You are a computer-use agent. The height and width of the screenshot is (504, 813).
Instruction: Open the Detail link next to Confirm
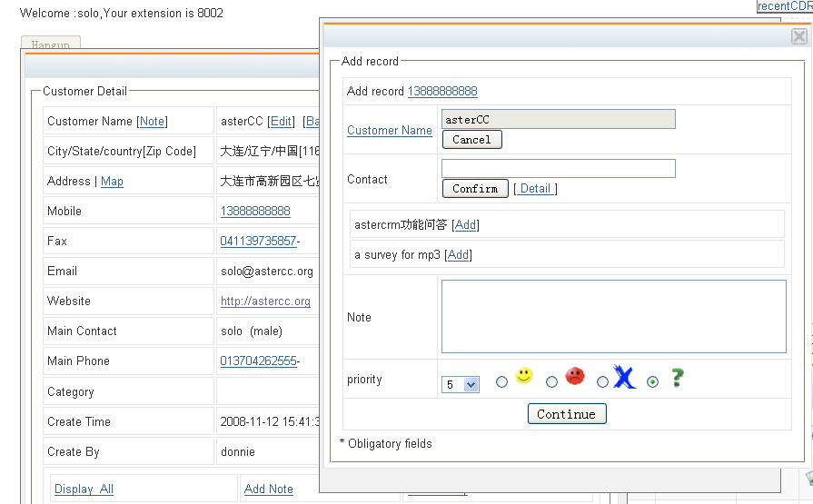tap(536, 189)
